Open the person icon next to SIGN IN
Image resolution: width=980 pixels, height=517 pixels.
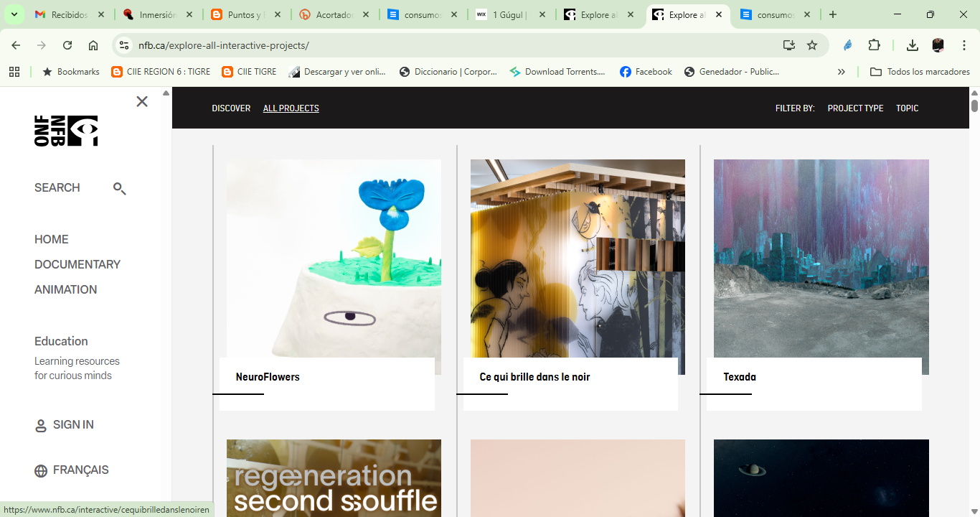pos(40,425)
